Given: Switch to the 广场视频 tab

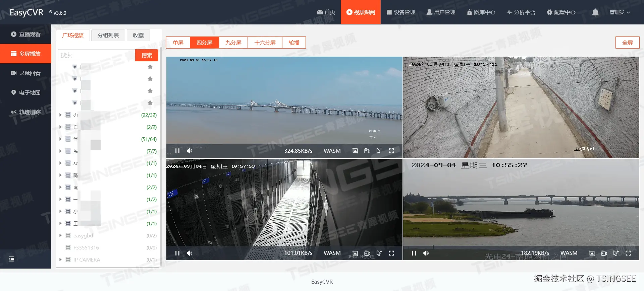Looking at the screenshot, I should point(73,35).
